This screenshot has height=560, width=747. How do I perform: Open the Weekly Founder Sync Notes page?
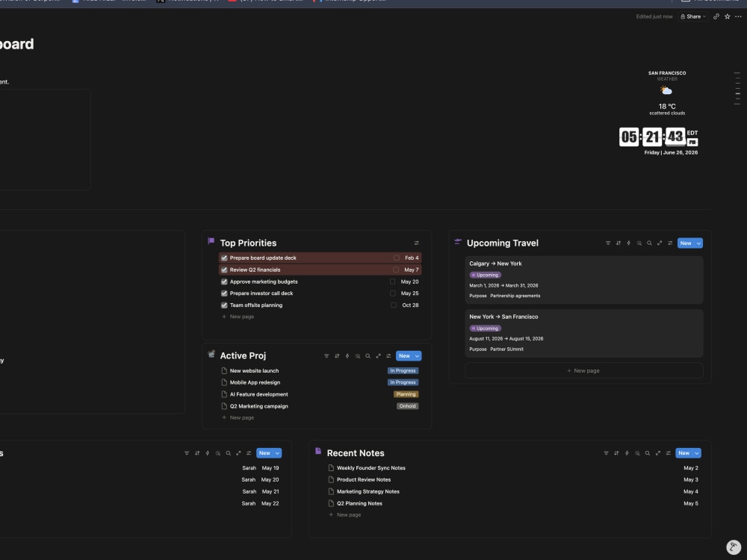click(x=371, y=468)
